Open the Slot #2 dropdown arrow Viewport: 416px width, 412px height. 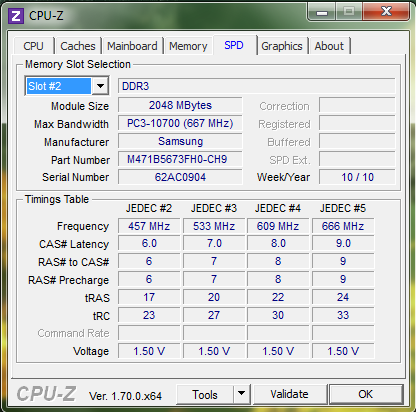(100, 86)
